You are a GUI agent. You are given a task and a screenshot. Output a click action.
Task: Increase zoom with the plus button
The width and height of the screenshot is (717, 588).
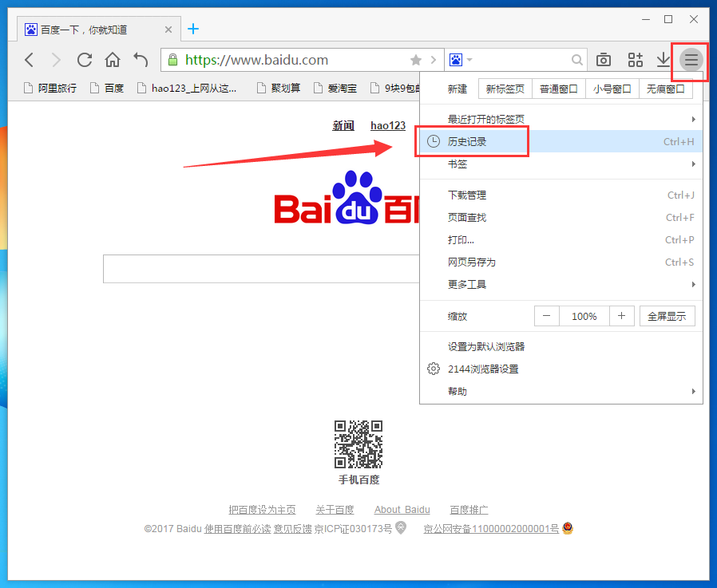tap(621, 316)
